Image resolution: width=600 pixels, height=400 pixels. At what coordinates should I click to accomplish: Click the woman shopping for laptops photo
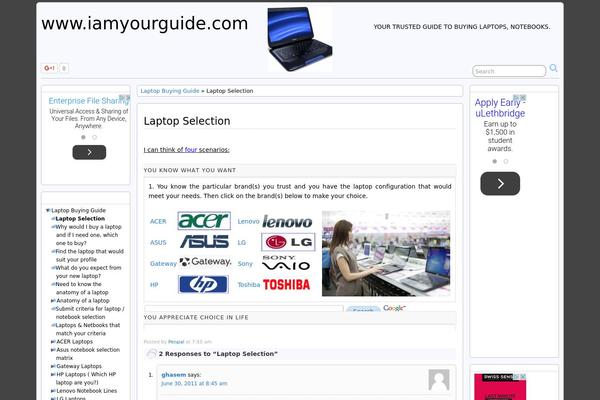386,253
